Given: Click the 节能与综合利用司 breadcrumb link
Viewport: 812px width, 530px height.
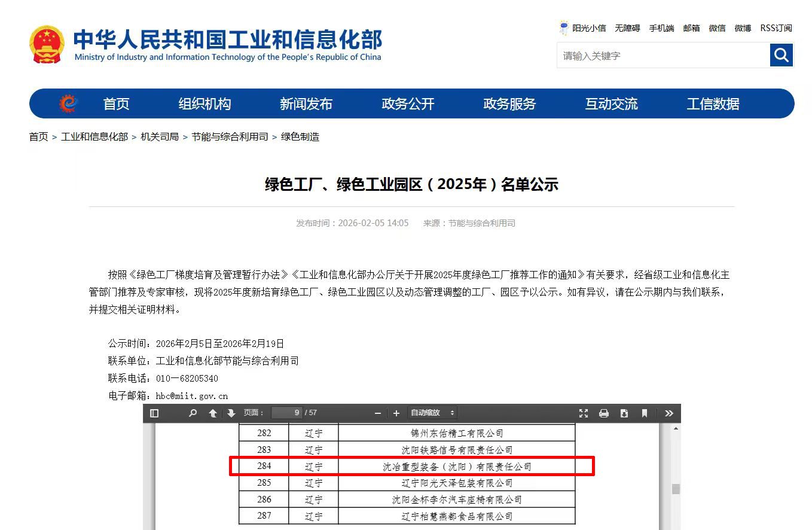Looking at the screenshot, I should click(x=230, y=137).
